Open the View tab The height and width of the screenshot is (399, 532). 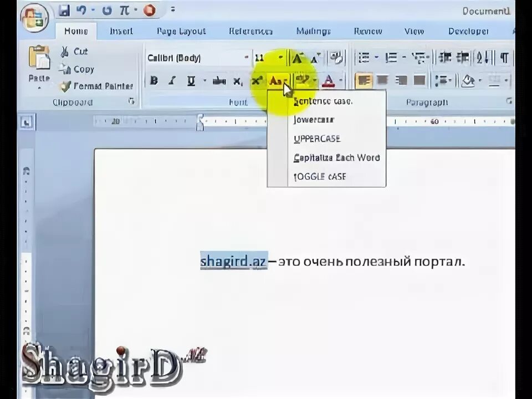point(414,31)
